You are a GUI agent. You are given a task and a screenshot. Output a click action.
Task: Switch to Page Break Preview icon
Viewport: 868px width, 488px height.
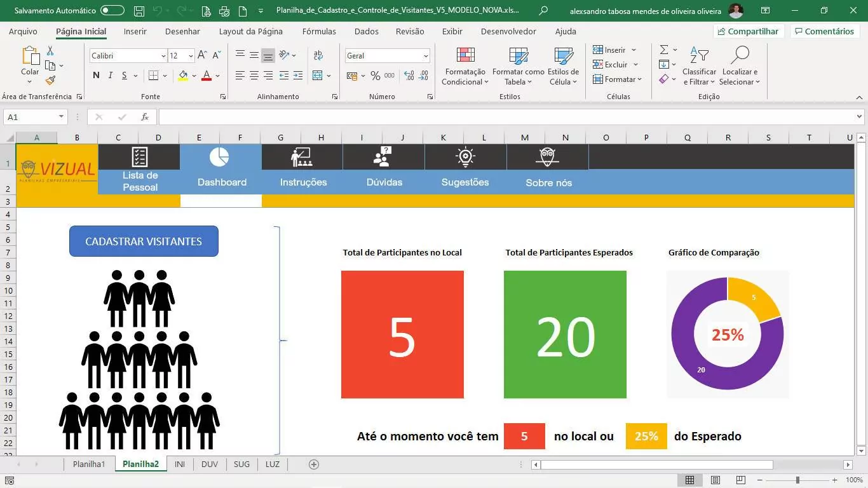[740, 480]
